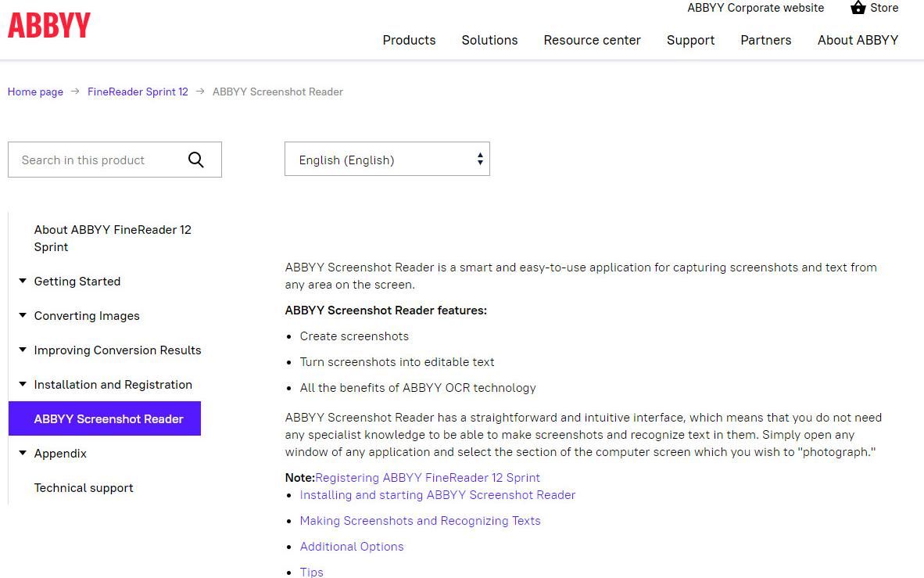Click the Store shopping basket icon

click(x=858, y=8)
